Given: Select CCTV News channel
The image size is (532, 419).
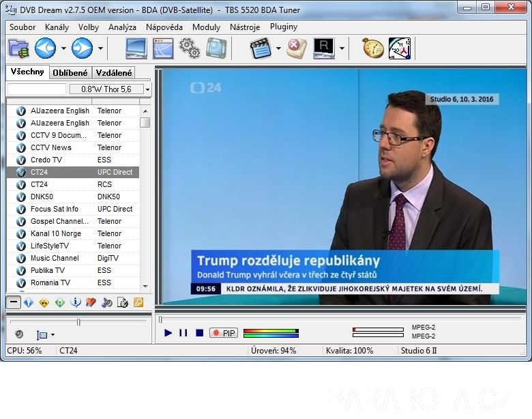Looking at the screenshot, I should [x=73, y=147].
